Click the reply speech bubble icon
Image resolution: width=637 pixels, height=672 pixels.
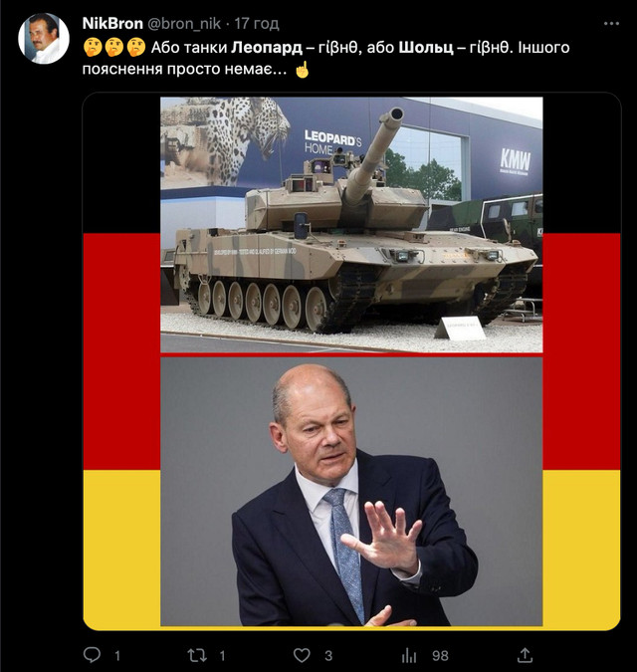coord(92,655)
